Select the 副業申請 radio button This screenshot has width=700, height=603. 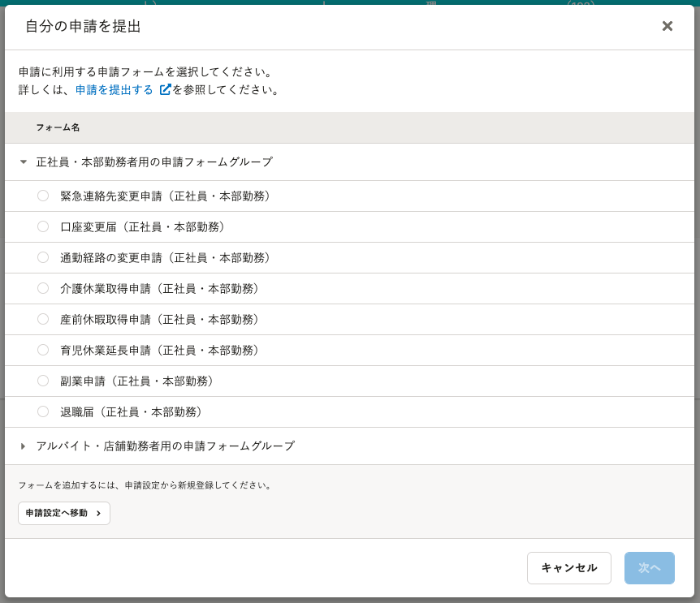click(43, 381)
